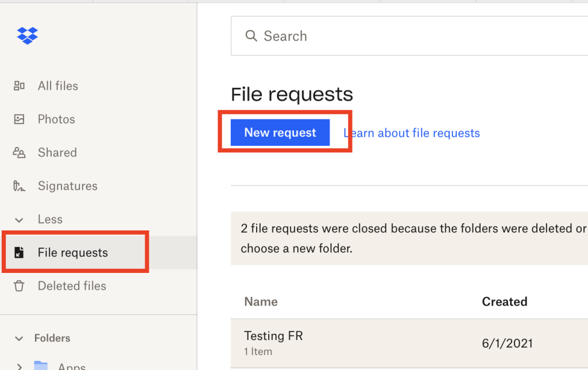
Task: Sort by the Created column header
Action: tap(505, 301)
